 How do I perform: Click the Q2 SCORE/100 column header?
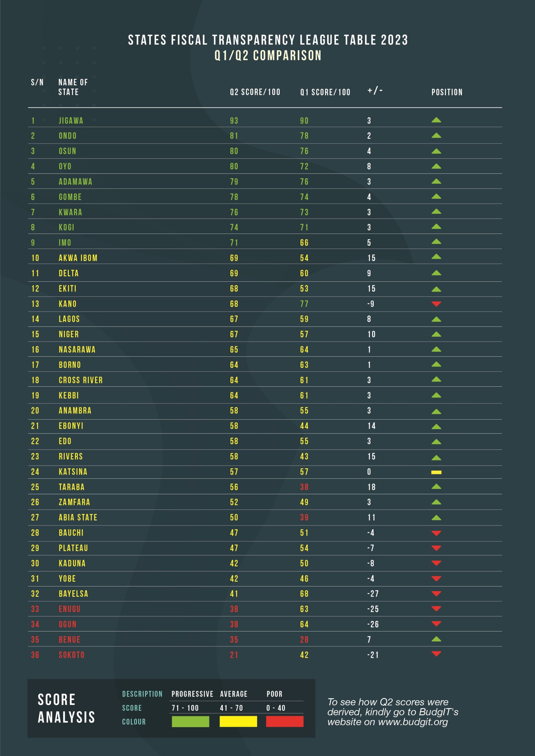pos(255,92)
